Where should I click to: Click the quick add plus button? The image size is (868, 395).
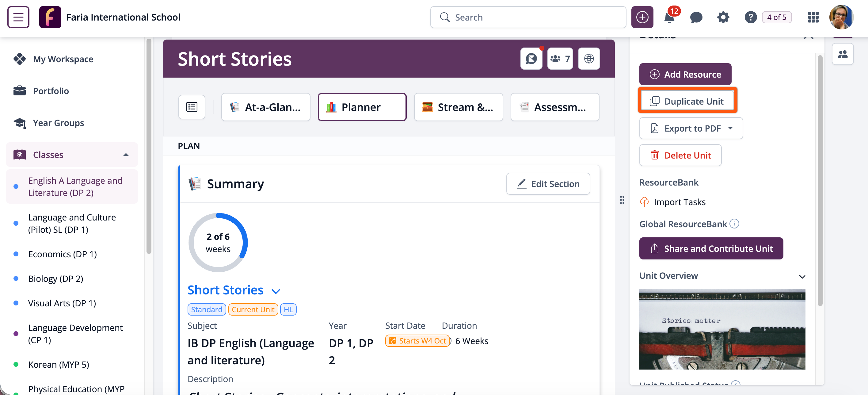click(x=642, y=17)
